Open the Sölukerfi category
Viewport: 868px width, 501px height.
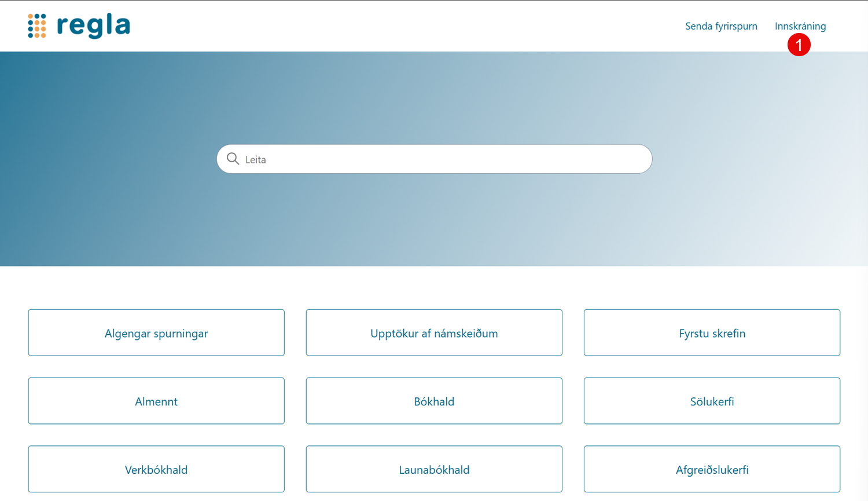coord(712,401)
